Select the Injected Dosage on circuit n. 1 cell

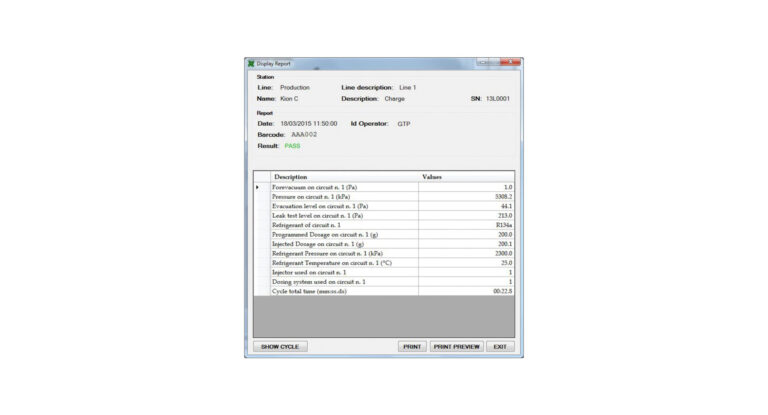[344, 244]
